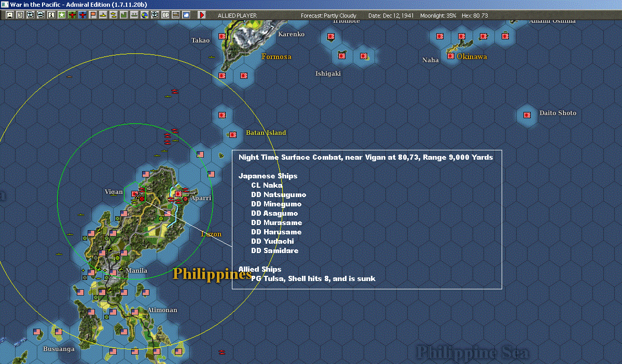Click 'PG Tulsa, Shell hits 8' line
This screenshot has height=364, width=622.
313,278
